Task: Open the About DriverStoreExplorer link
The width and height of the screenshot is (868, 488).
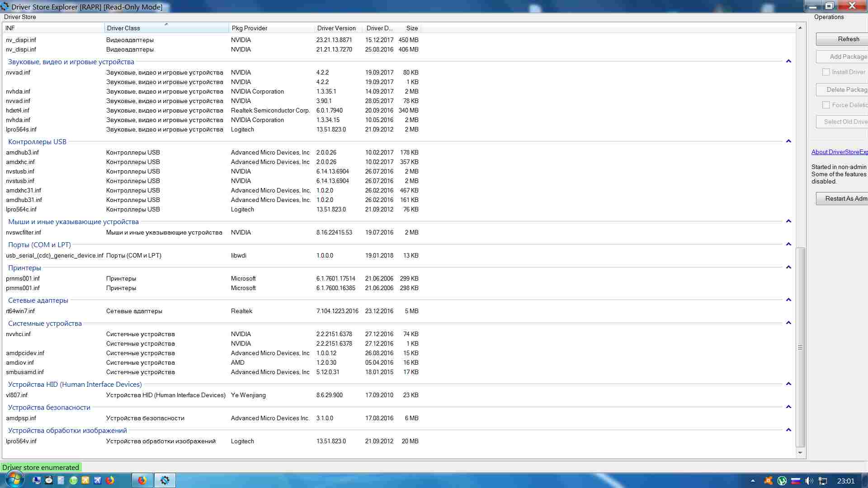Action: 840,152
